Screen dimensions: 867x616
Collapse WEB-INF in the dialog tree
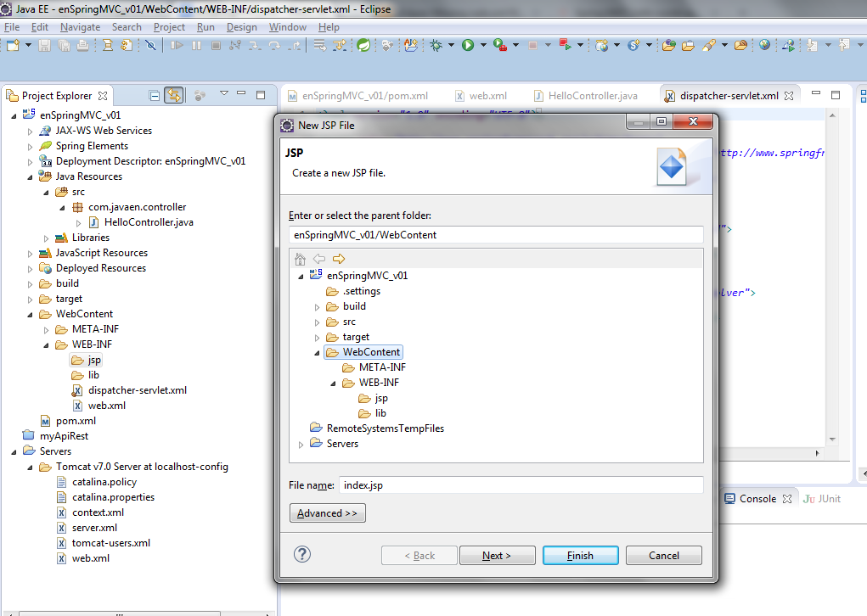[x=333, y=383]
